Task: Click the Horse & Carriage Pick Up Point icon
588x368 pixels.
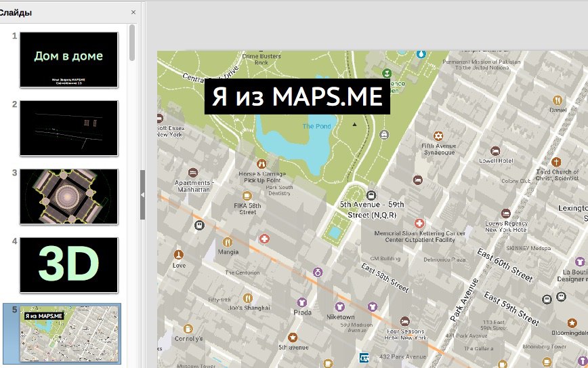Action: 261,164
